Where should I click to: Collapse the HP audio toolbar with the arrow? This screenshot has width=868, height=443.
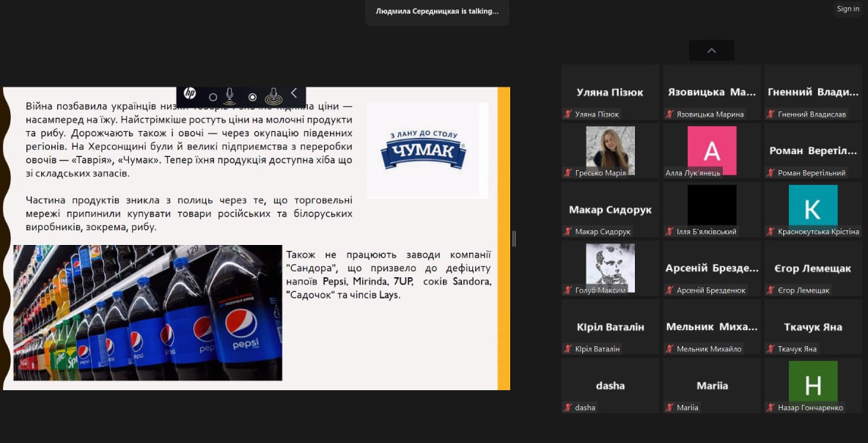pos(294,93)
